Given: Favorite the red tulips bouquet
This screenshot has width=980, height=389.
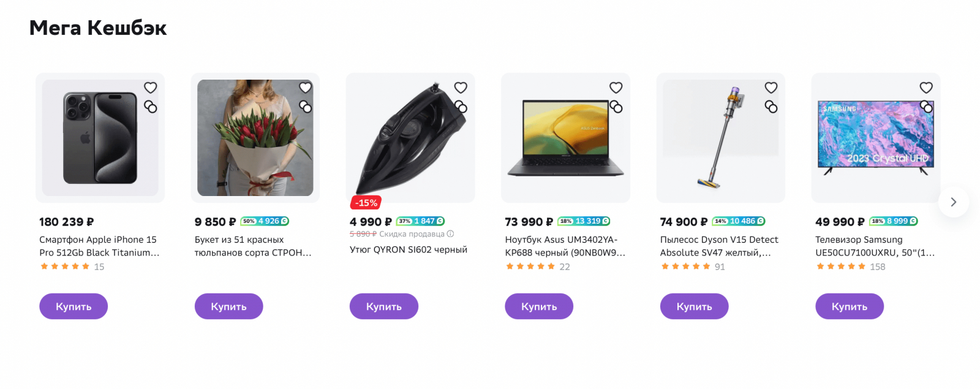Looking at the screenshot, I should [306, 88].
